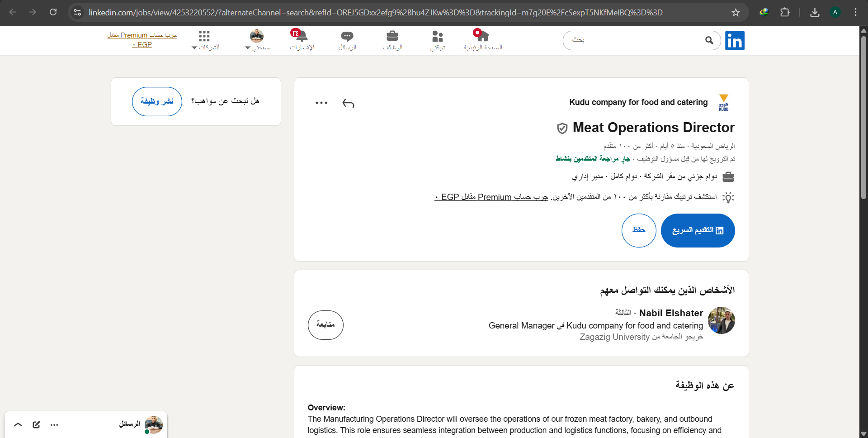Follow Nabil Elshater with متابعة button
Image resolution: width=868 pixels, height=438 pixels.
click(x=325, y=325)
